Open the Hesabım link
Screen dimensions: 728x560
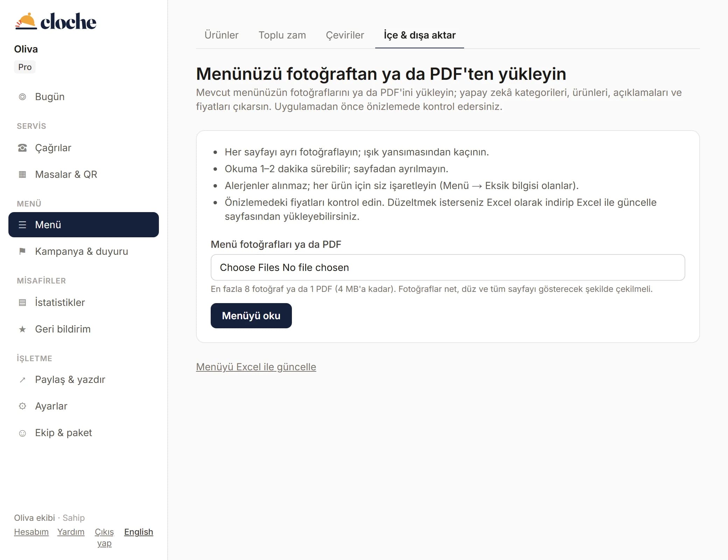point(31,532)
